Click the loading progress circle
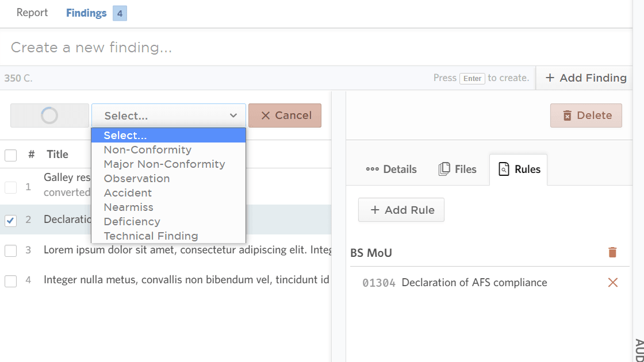This screenshot has width=644, height=362. [49, 115]
